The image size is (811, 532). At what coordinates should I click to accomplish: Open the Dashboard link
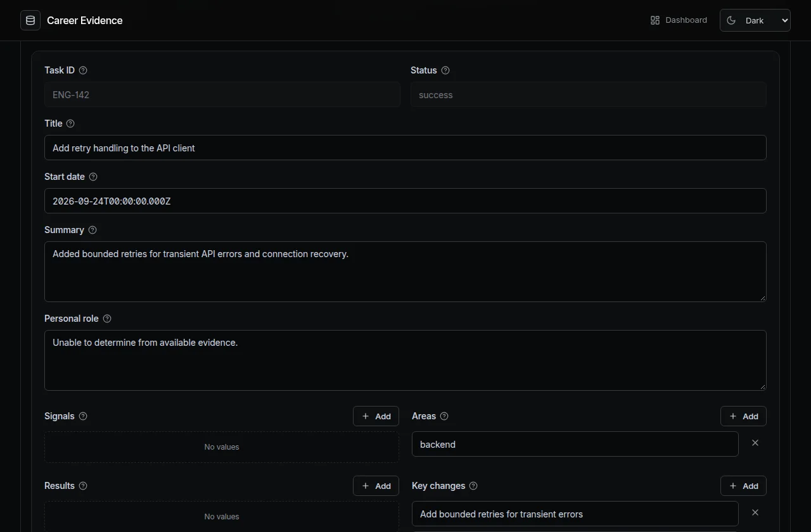coord(679,20)
